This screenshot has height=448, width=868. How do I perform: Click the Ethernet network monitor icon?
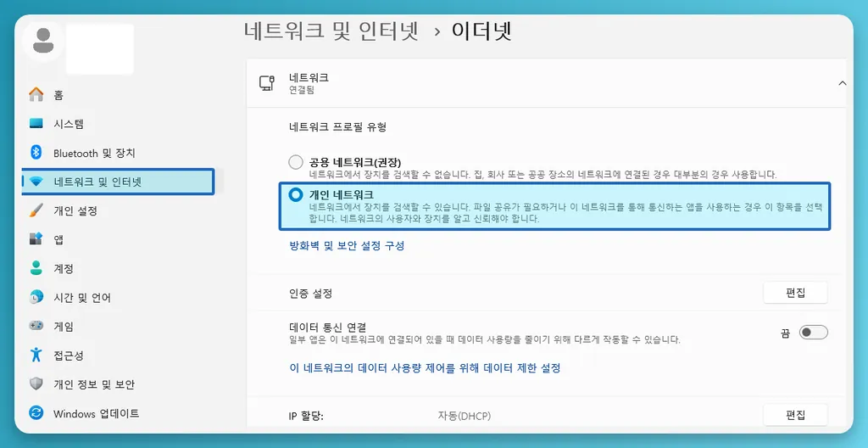(267, 83)
